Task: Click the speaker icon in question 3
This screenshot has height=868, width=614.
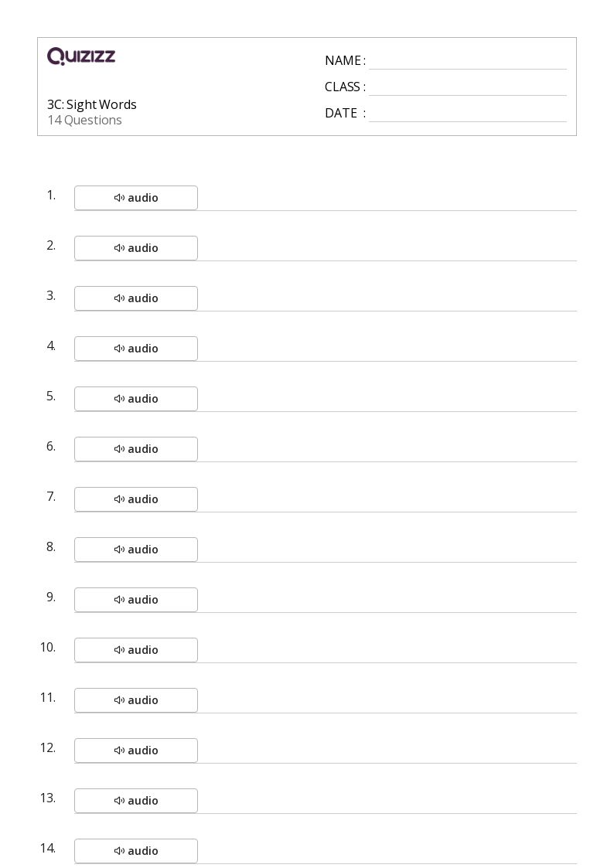Action: click(119, 298)
